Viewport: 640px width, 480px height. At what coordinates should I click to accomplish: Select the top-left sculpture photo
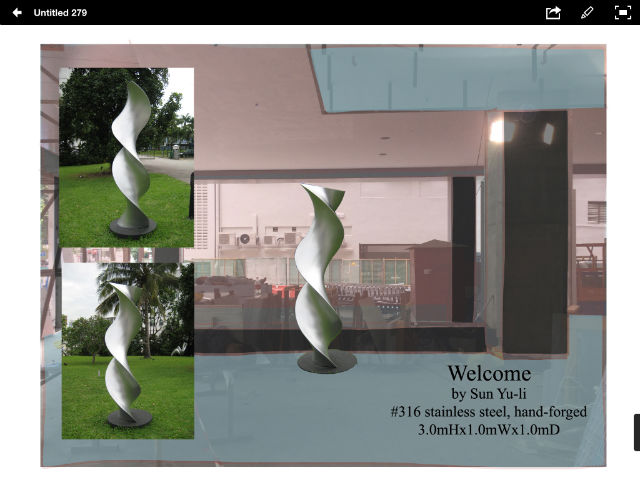coord(127,158)
